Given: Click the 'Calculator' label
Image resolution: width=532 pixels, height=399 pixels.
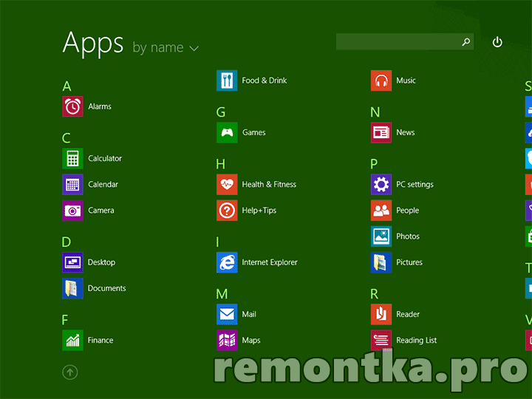Looking at the screenshot, I should coord(105,158).
